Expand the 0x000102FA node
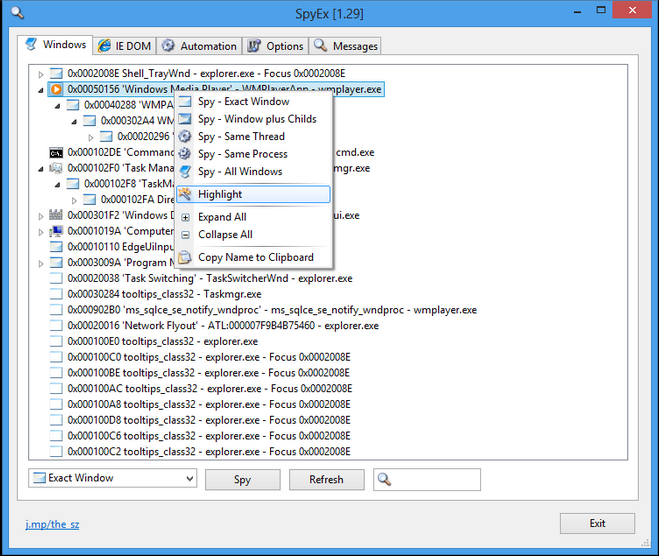 coord(74,200)
